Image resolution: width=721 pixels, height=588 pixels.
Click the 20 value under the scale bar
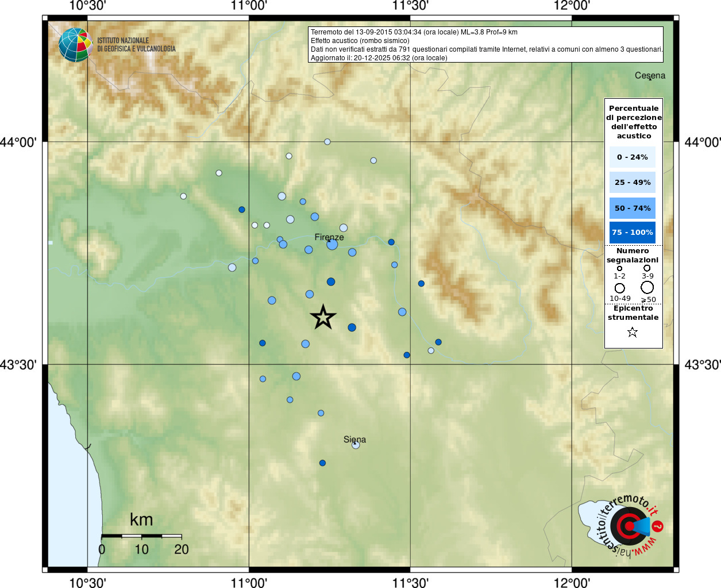click(x=182, y=550)
